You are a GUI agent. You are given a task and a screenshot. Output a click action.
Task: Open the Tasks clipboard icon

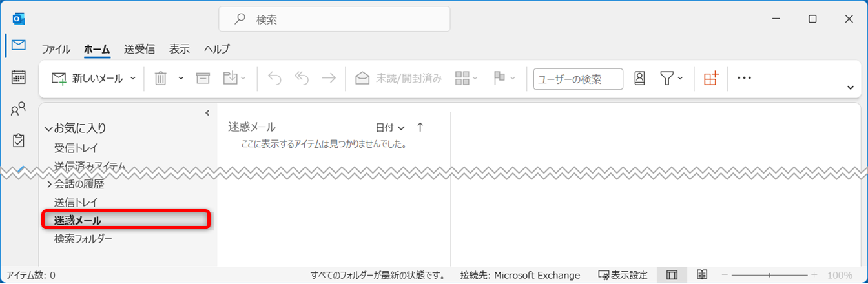(x=19, y=140)
